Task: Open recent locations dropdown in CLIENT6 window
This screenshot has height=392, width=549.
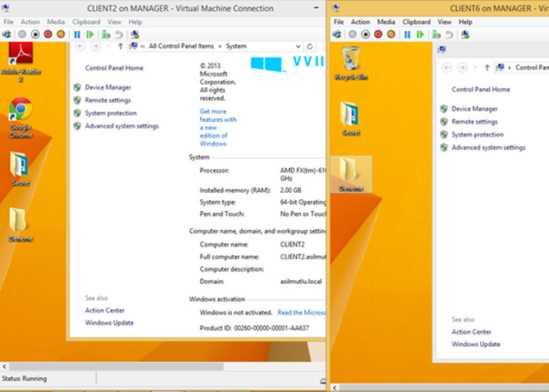Action: coord(477,68)
